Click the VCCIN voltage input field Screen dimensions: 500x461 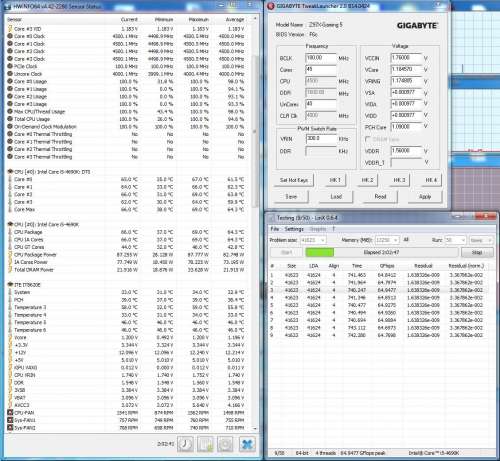coord(406,58)
